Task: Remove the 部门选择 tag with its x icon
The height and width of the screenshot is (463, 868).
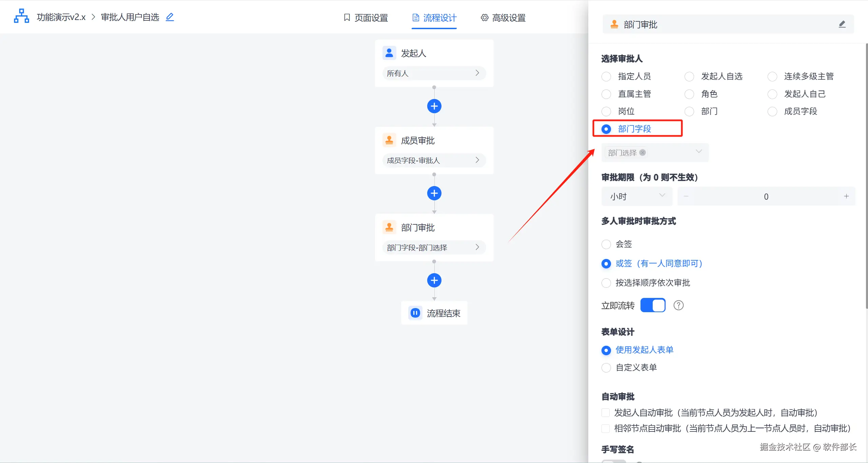Action: click(643, 153)
